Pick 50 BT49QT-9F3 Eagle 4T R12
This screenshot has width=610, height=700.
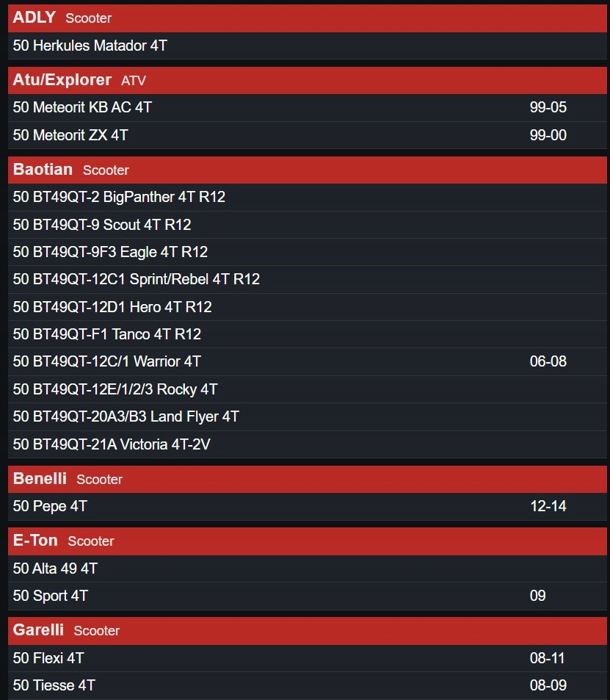307,252
